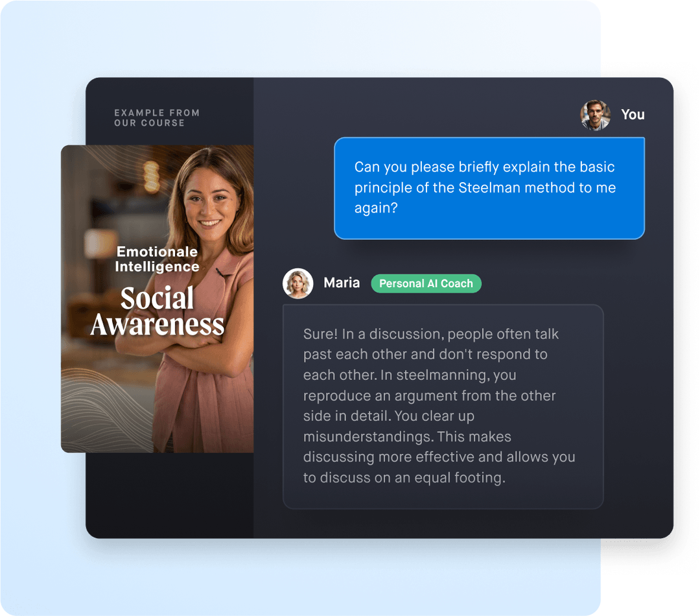This screenshot has height=616, width=700.
Task: Select Maria's name label
Action: point(342,283)
